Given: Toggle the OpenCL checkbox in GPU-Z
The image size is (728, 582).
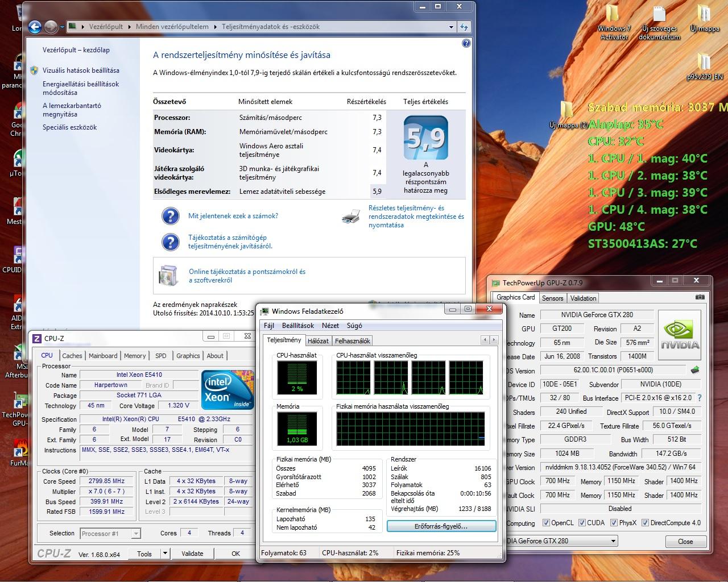Looking at the screenshot, I should 547,523.
